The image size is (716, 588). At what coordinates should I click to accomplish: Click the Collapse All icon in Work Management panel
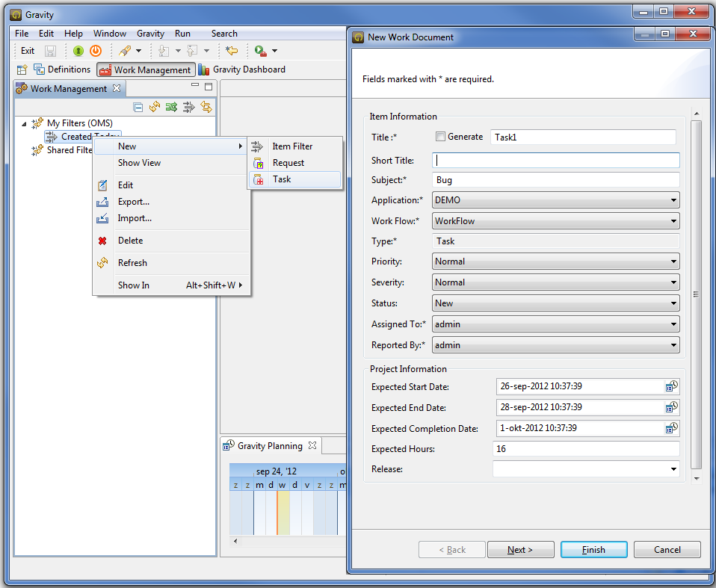click(x=138, y=108)
